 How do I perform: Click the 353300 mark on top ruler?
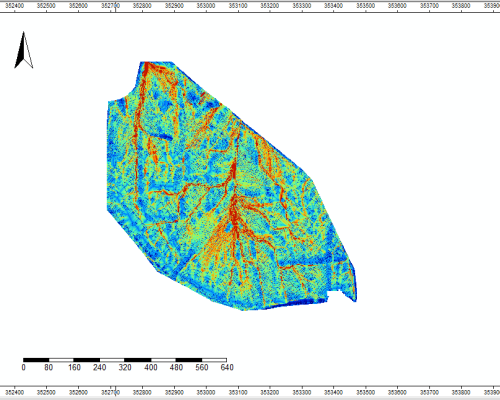pos(302,6)
